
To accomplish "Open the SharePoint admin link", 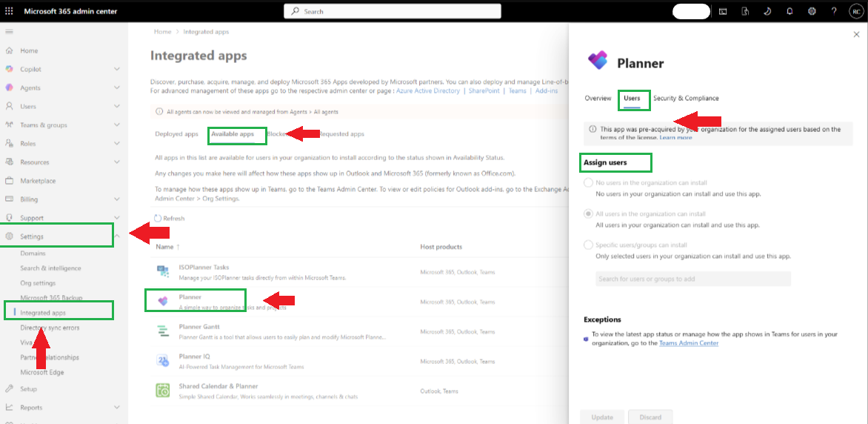I will 484,90.
